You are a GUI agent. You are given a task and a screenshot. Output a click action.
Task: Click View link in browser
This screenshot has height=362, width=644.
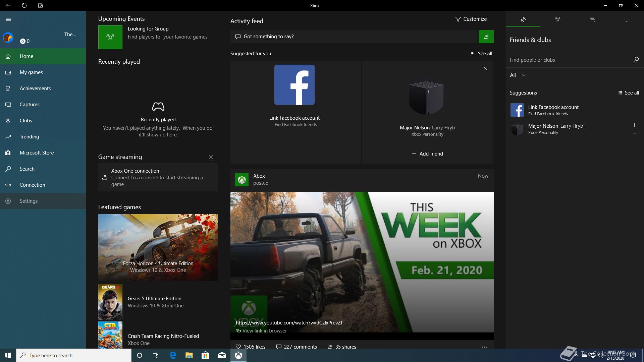pos(261,331)
